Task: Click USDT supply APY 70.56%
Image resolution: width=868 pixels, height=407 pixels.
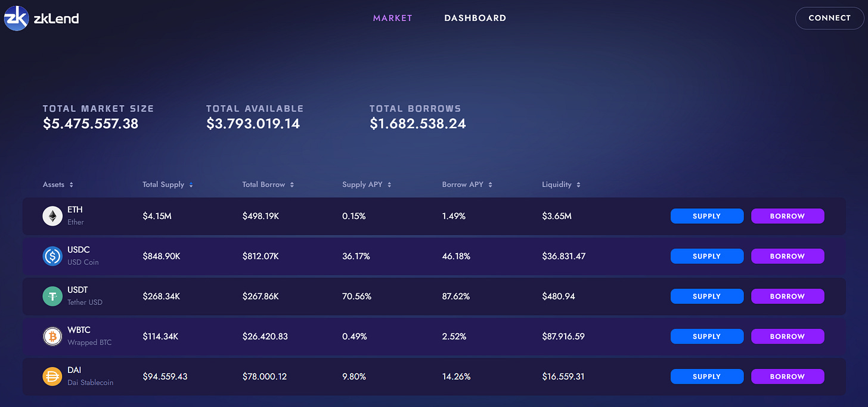Action: 356,296
